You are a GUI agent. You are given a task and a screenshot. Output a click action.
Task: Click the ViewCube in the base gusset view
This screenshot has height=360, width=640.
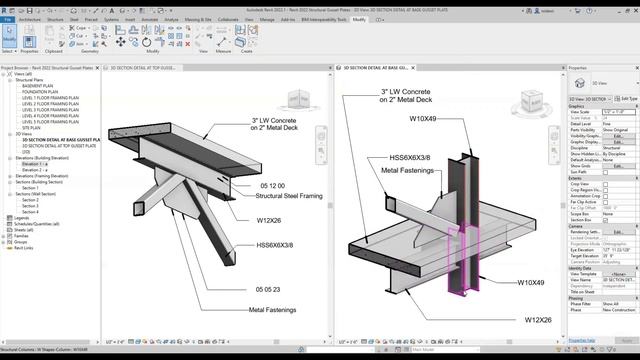click(x=532, y=101)
